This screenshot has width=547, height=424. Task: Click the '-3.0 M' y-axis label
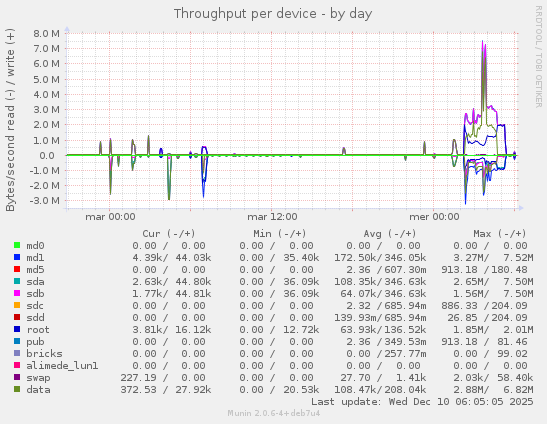point(45,200)
